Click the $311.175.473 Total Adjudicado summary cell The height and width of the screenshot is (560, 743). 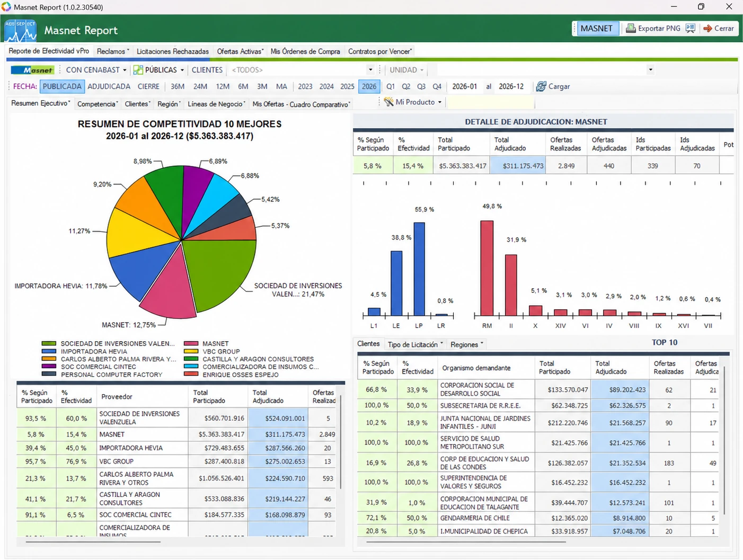pos(517,166)
